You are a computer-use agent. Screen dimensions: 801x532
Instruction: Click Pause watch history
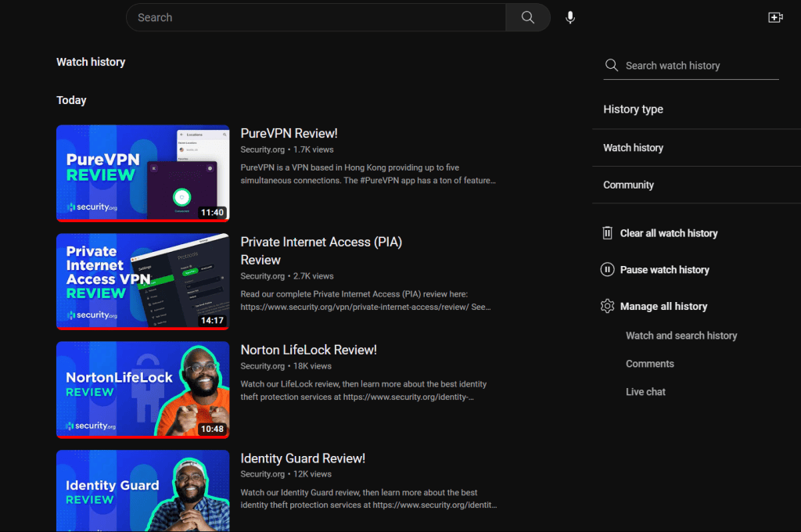coord(666,269)
